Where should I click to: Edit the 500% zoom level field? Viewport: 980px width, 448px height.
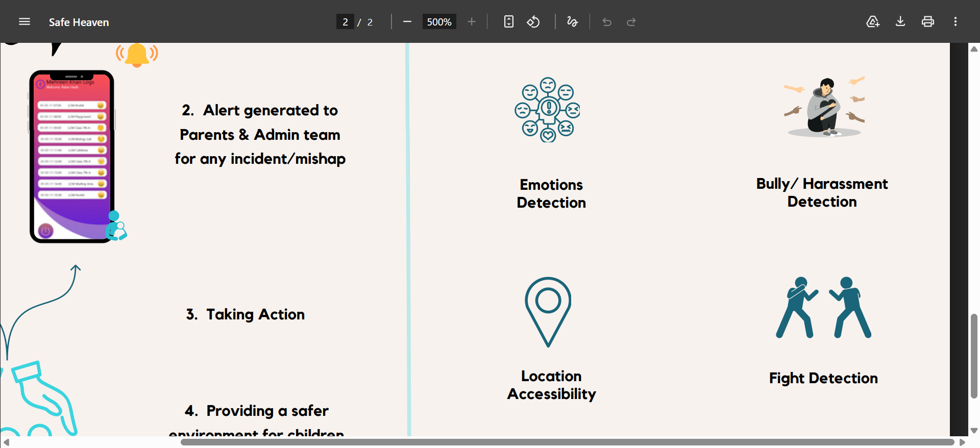pyautogui.click(x=439, y=22)
